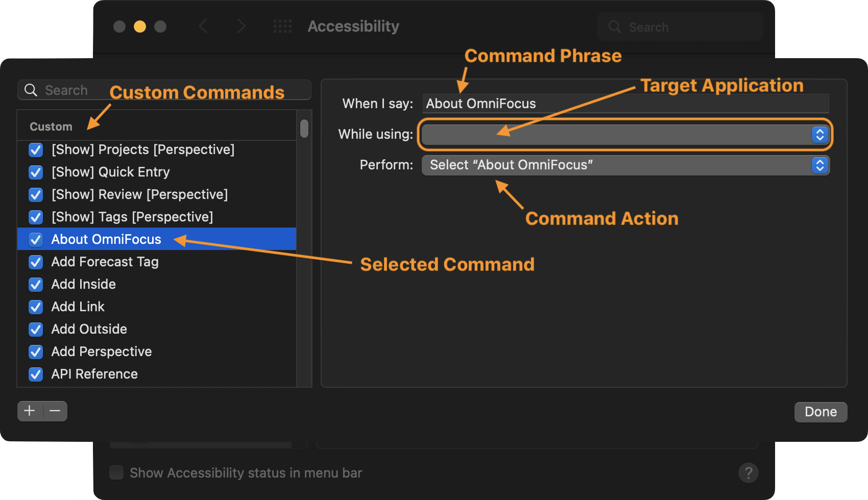Screen dimensions: 868x500
Task: Uncheck [Show] Projects [Perspective] command
Action: tap(36, 150)
